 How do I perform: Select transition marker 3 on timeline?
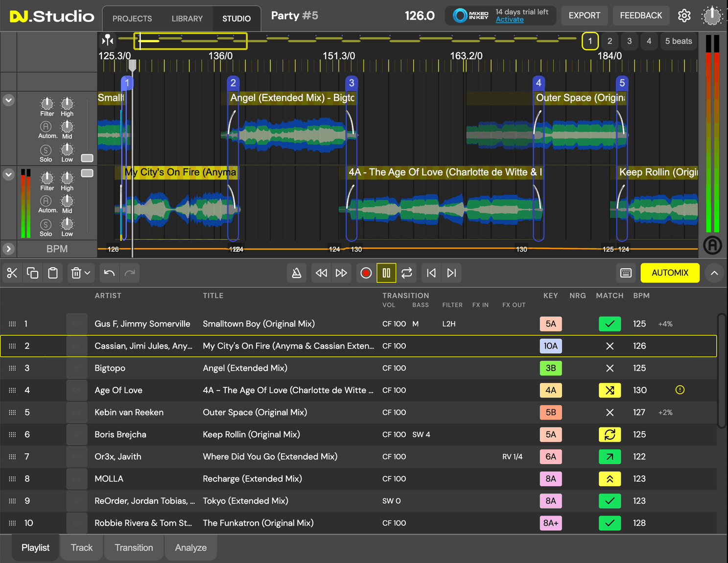(352, 83)
